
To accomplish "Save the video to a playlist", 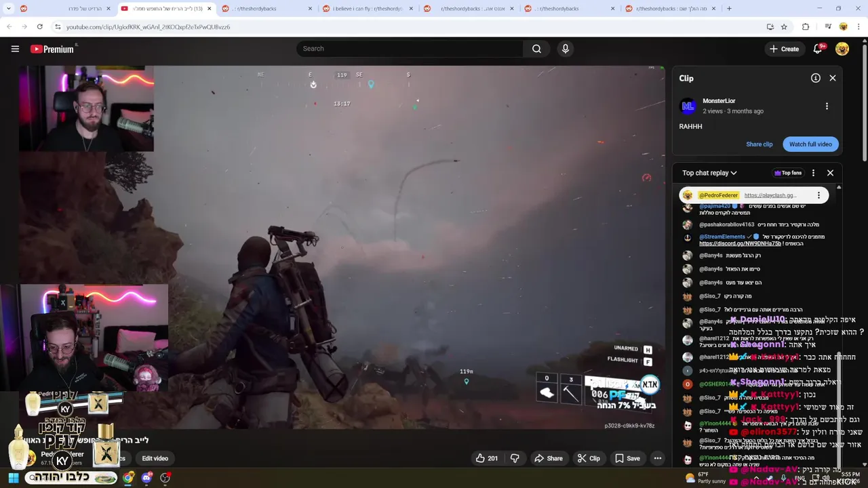I will point(627,458).
